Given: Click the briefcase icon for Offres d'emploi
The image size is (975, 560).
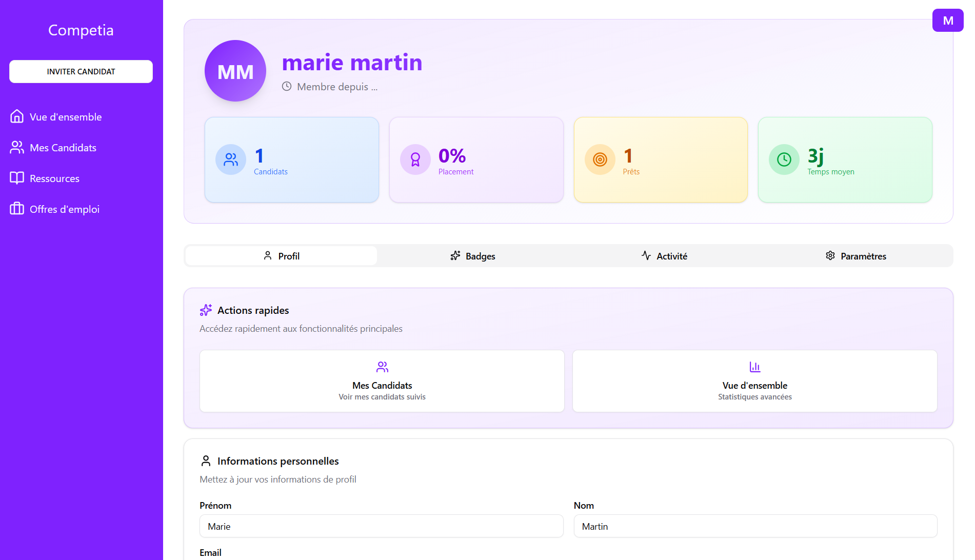Looking at the screenshot, I should coord(17,209).
